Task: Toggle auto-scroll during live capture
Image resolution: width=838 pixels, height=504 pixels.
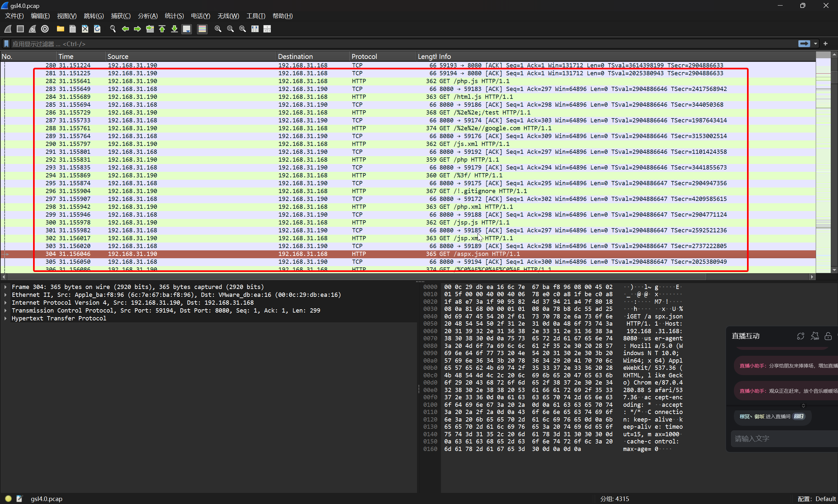Action: point(187,29)
